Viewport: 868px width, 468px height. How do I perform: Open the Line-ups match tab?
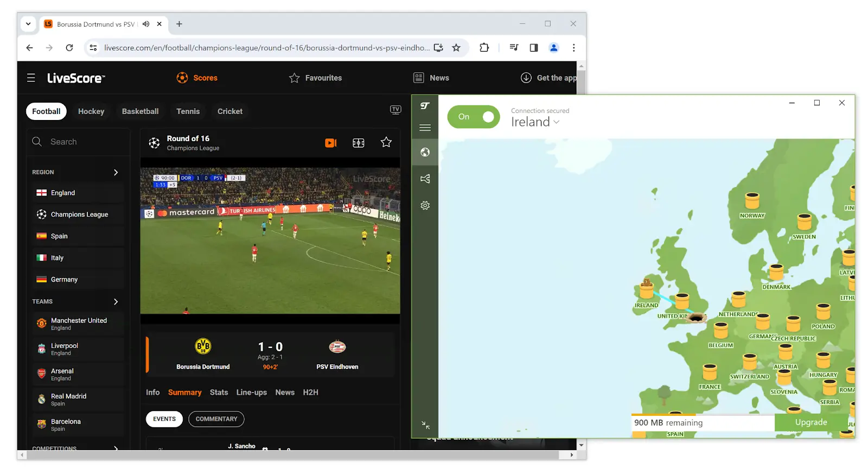click(252, 392)
